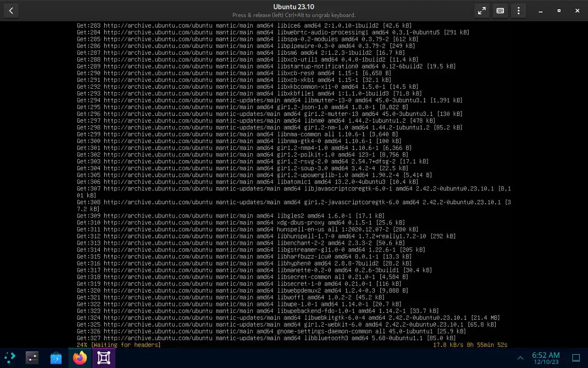Launch Firefox from the taskbar
This screenshot has width=588, height=368.
coord(80,358)
